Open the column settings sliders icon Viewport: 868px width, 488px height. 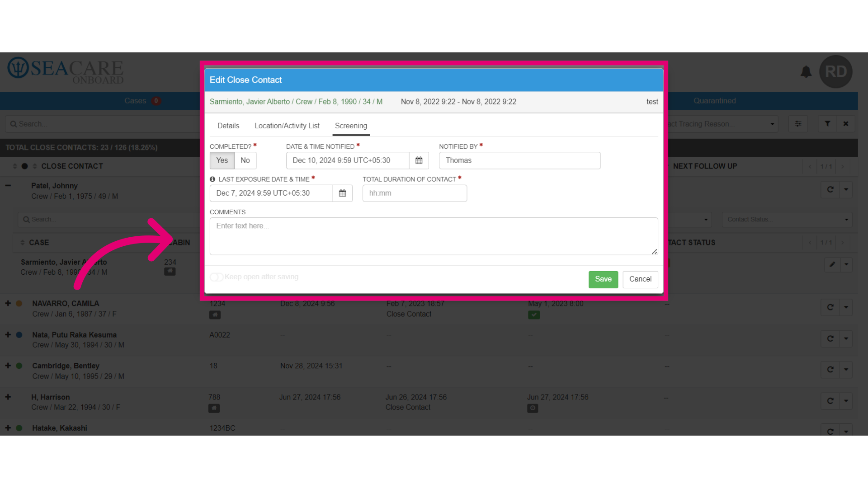(798, 124)
